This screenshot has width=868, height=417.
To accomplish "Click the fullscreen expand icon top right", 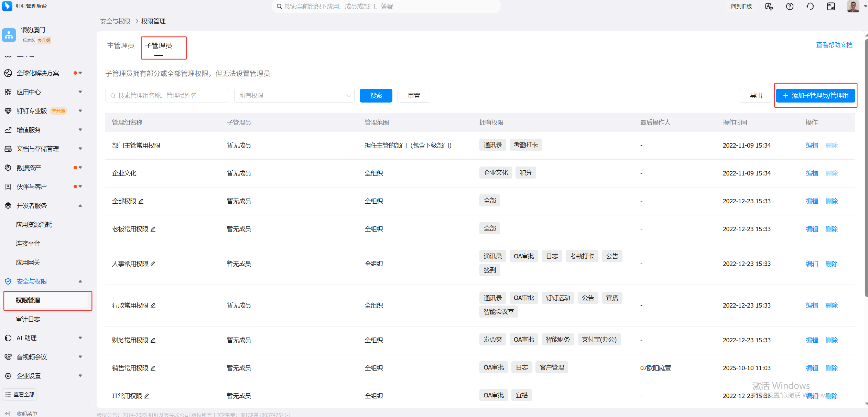I will [x=831, y=6].
